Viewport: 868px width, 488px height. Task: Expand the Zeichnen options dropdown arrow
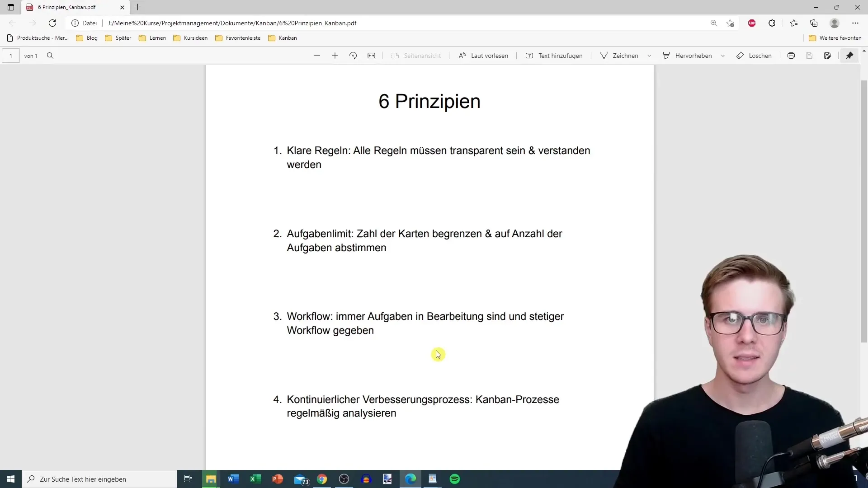click(x=649, y=56)
